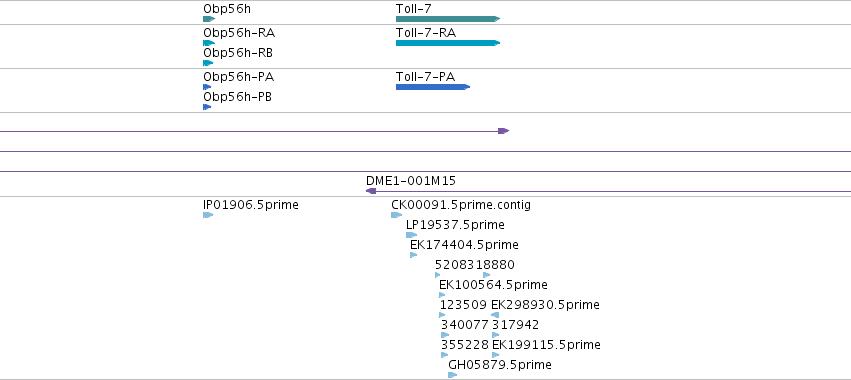
Task: Click the CK00091.5prime.contig EST glyph
Action: [x=396, y=215]
